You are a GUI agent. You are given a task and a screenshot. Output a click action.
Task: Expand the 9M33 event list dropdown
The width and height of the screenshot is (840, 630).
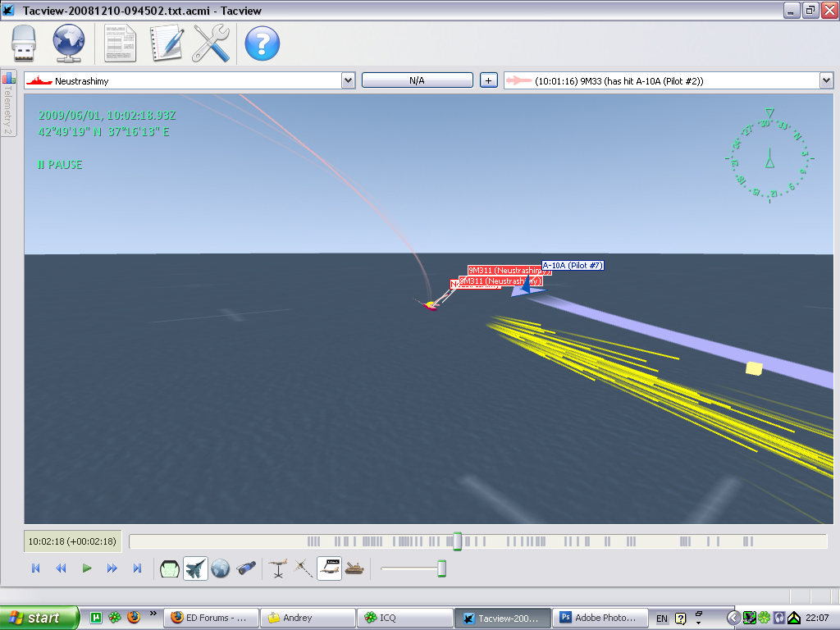coord(826,81)
